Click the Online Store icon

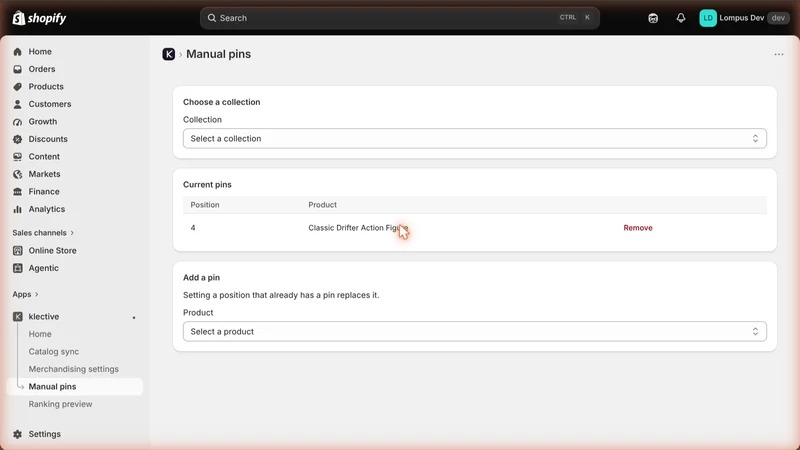18,251
